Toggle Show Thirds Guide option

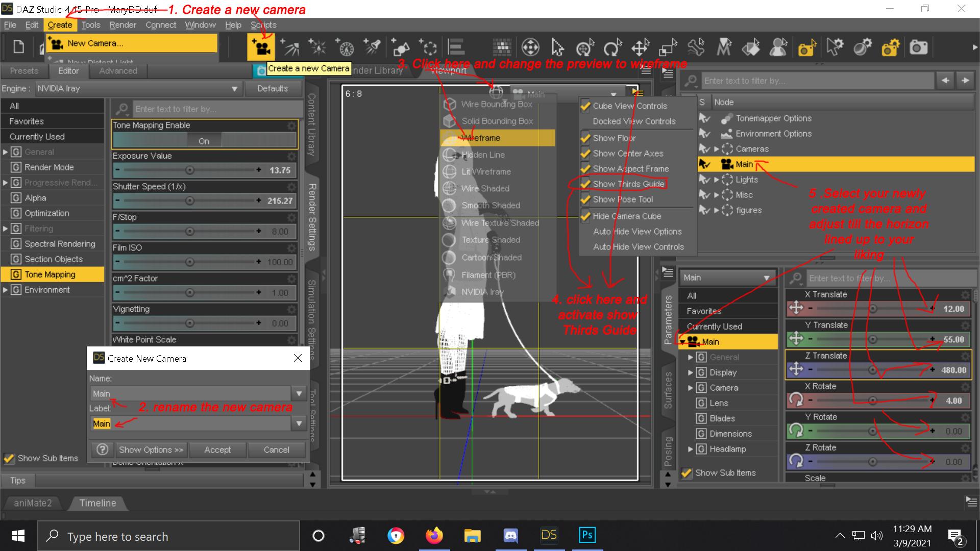click(x=628, y=184)
